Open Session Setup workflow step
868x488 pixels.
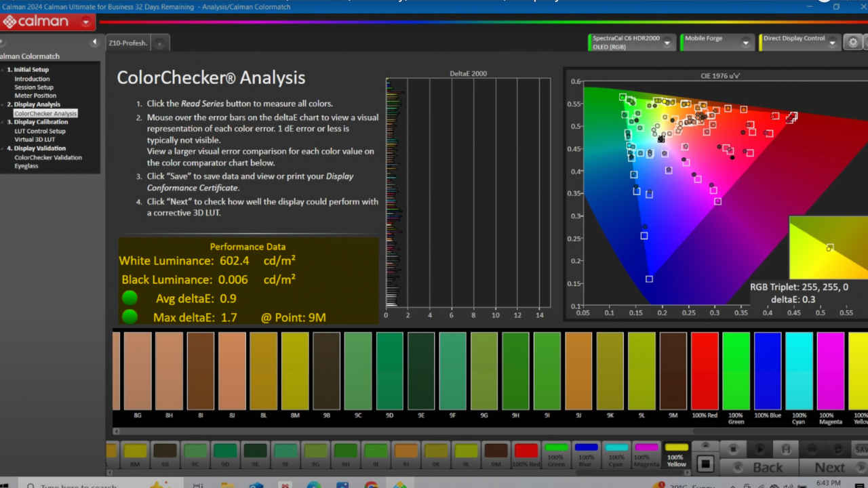click(x=34, y=87)
